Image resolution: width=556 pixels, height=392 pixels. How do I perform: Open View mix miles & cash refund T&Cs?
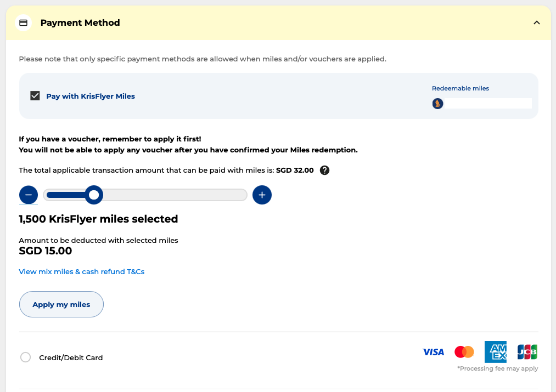tap(82, 271)
